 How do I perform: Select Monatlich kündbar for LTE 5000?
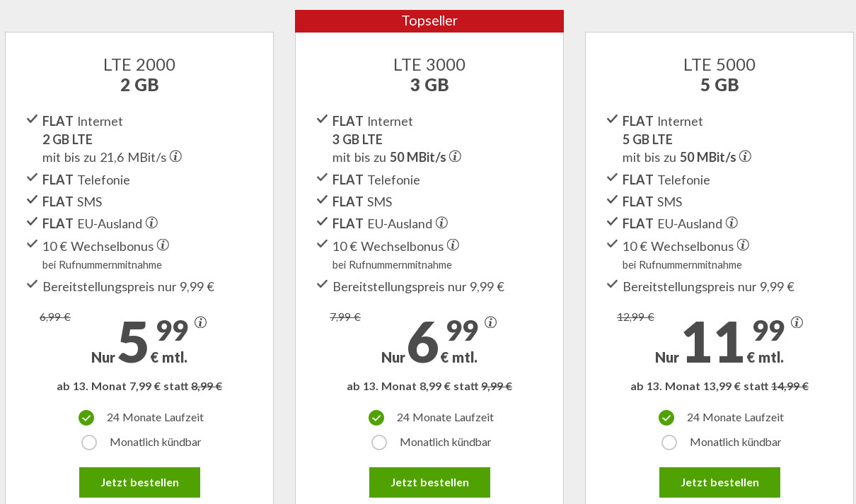click(x=669, y=443)
